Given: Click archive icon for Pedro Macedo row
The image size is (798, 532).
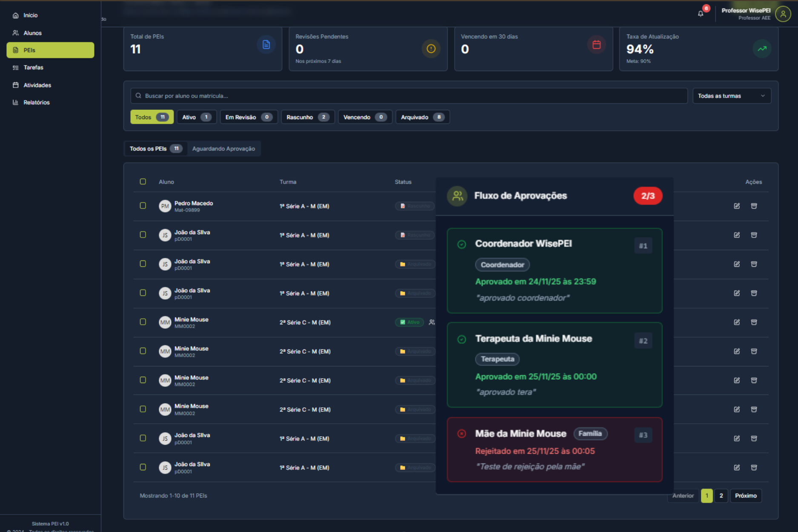Looking at the screenshot, I should click(x=754, y=206).
